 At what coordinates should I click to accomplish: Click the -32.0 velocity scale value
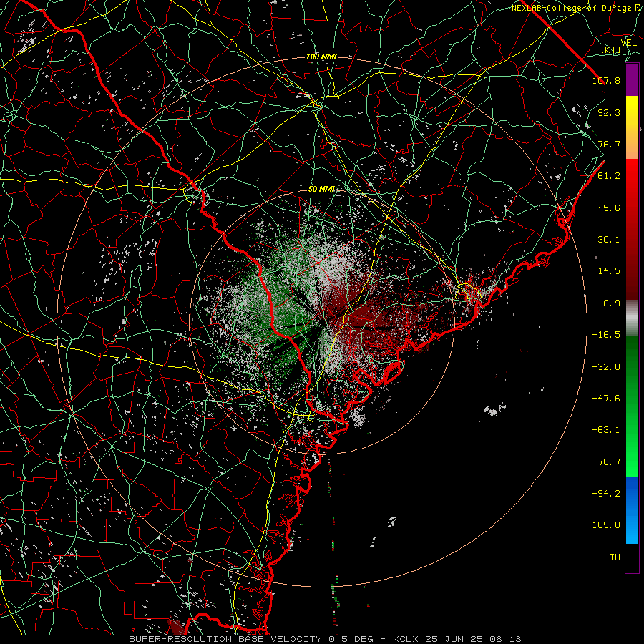click(x=606, y=367)
